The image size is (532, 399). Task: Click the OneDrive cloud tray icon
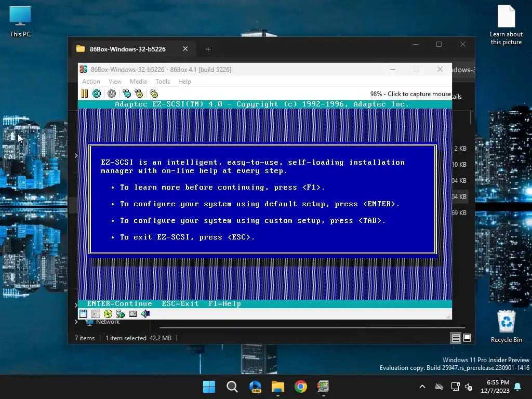coord(439,387)
